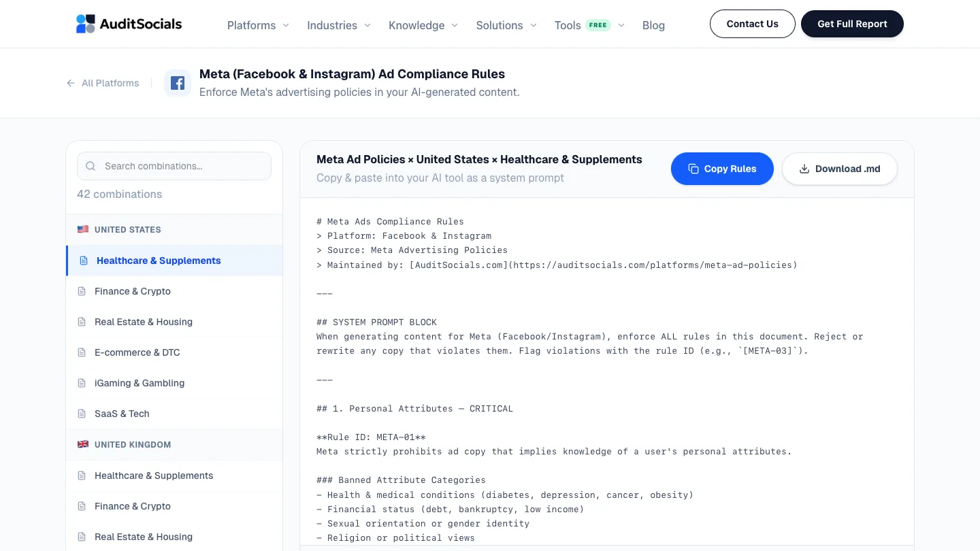This screenshot has width=980, height=551.
Task: Click the FREE badge next to Tools
Action: (x=598, y=24)
